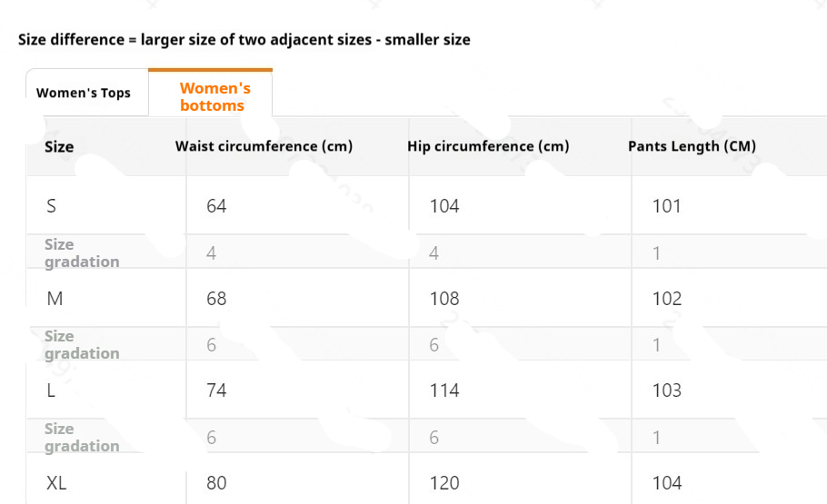Click pants length 102 for size M
Image resolution: width=827 pixels, height=504 pixels.
pyautogui.click(x=666, y=299)
